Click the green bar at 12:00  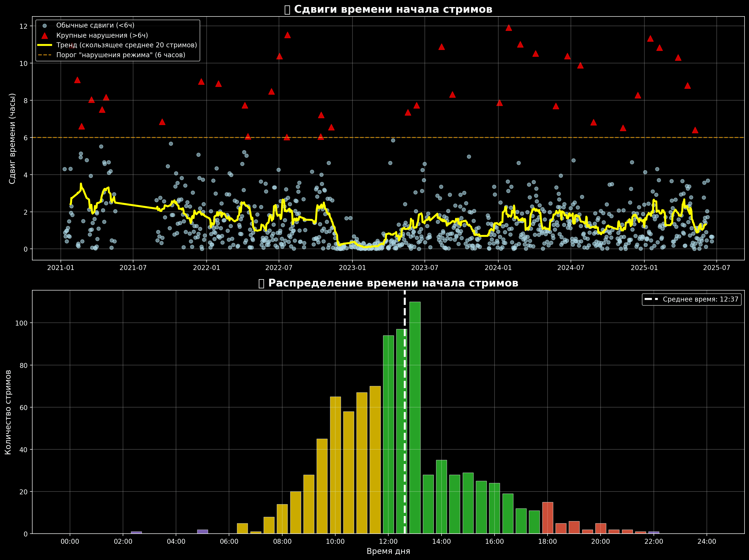click(x=388, y=435)
